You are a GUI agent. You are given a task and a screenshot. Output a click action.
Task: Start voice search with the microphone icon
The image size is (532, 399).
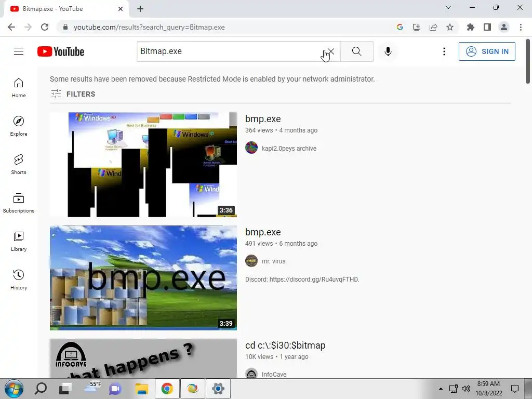(388, 51)
